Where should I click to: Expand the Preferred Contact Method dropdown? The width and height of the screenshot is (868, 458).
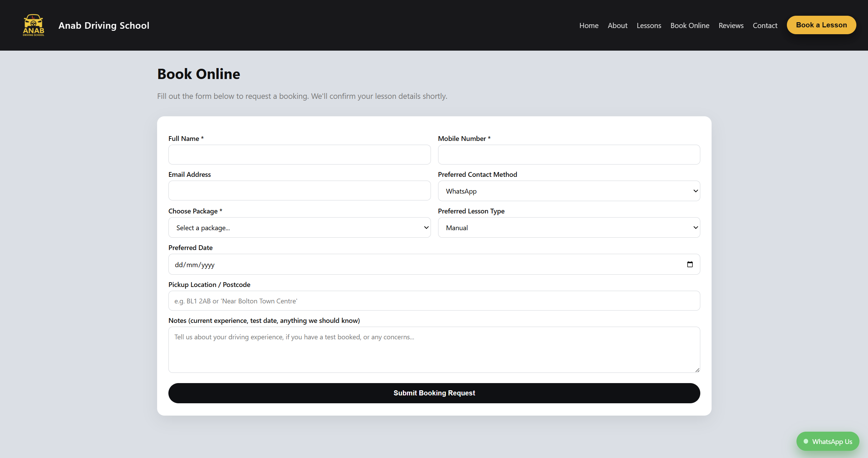click(569, 191)
